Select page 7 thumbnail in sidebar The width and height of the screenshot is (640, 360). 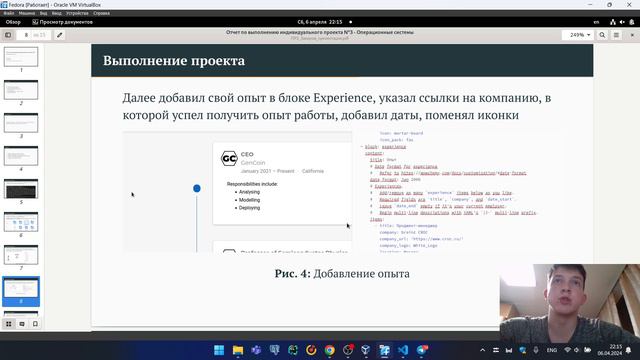click(21, 255)
